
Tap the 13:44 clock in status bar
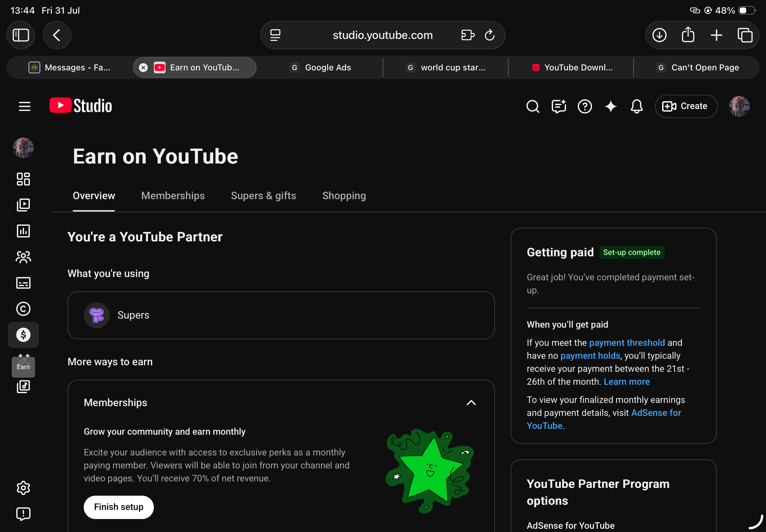22,10
